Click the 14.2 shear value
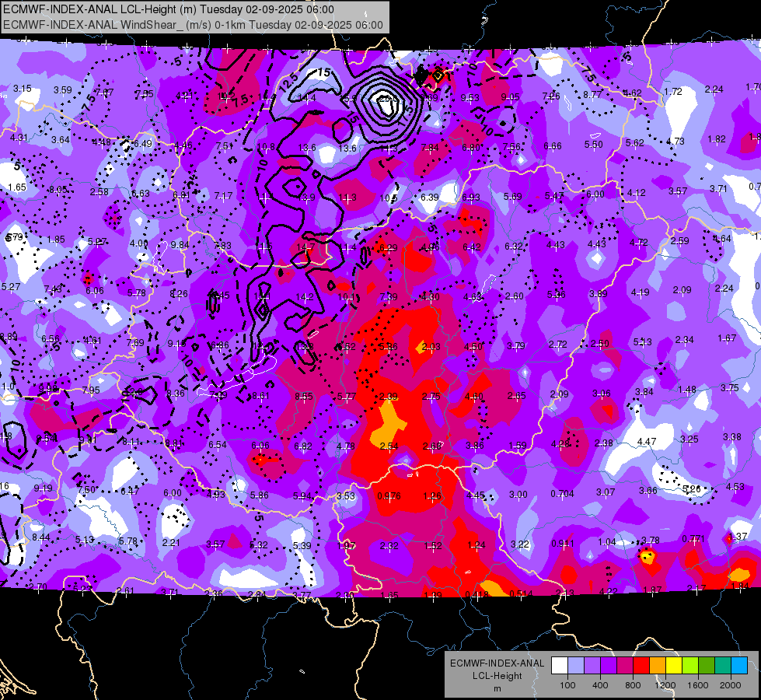The height and width of the screenshot is (700, 761). tap(304, 297)
